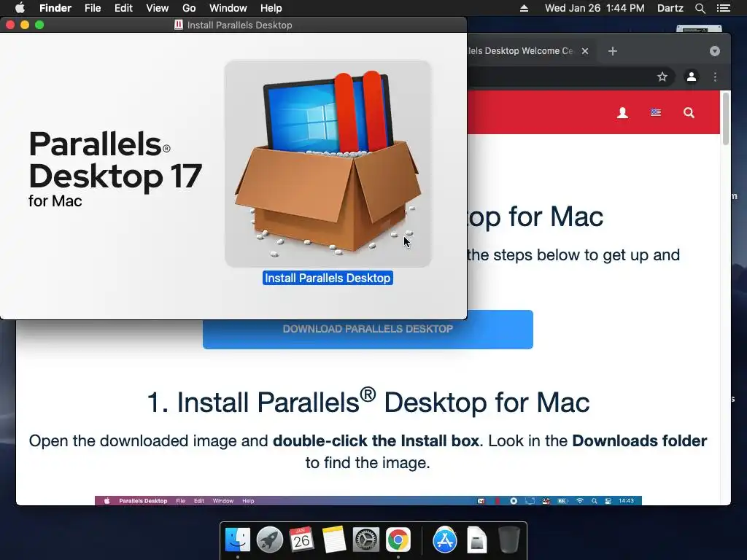747x560 pixels.
Task: Click the eject icon in menu bar
Action: click(524, 8)
